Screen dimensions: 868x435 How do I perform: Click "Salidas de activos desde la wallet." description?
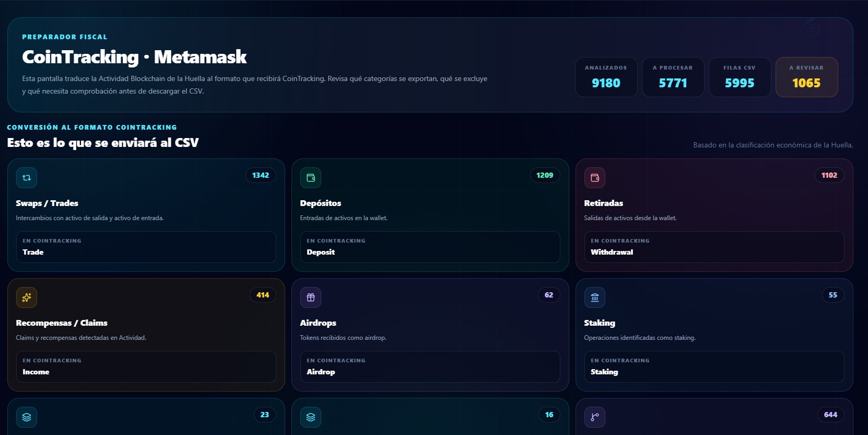tap(630, 218)
